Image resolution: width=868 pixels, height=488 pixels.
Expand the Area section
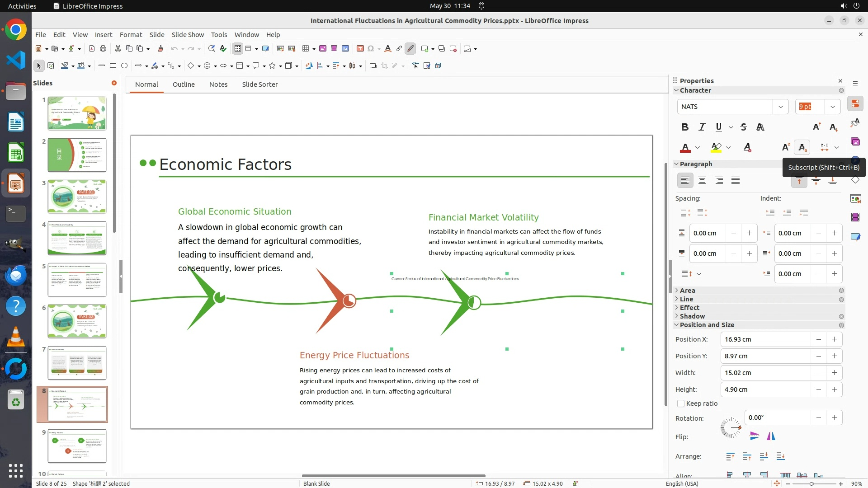(687, 291)
